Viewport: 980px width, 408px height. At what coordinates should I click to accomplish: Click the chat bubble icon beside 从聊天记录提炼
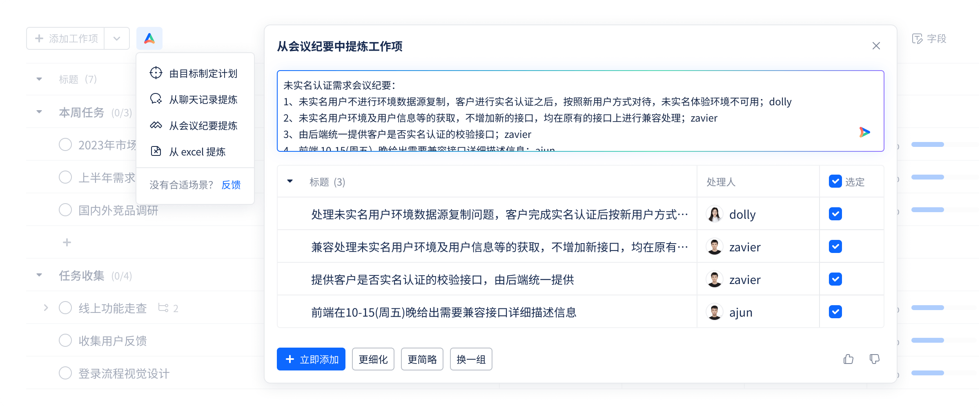tap(156, 99)
